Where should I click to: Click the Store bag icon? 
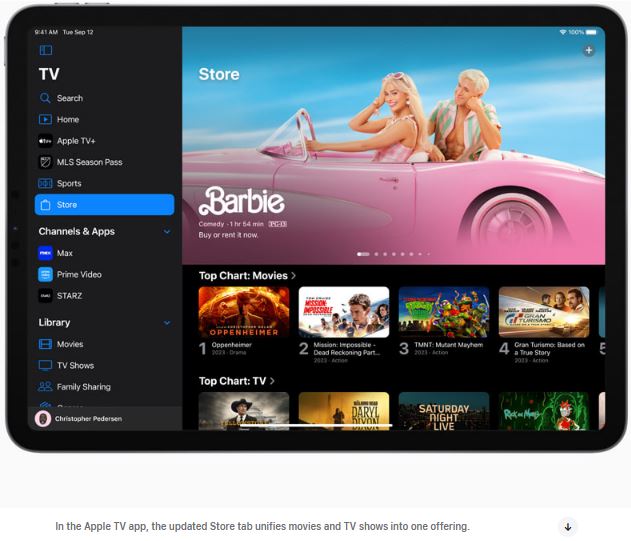click(45, 204)
